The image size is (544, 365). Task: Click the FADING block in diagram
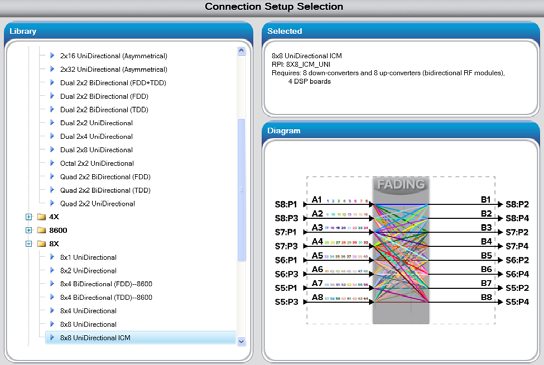(x=401, y=250)
